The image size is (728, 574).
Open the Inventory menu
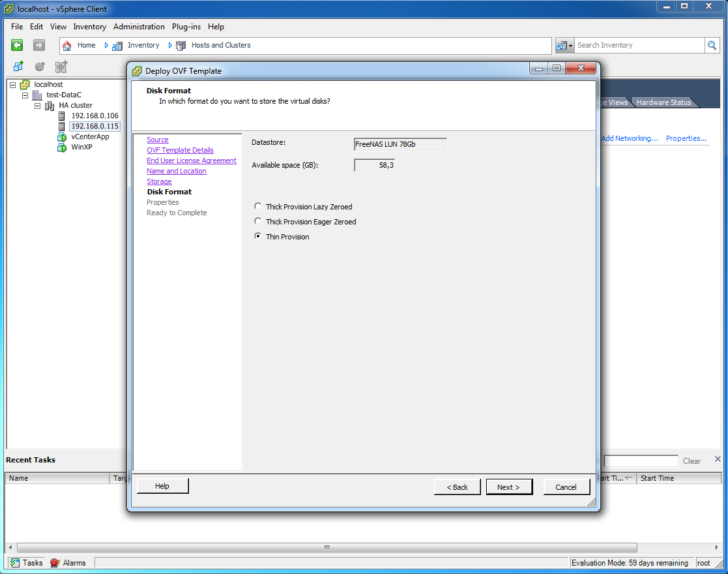click(x=89, y=27)
